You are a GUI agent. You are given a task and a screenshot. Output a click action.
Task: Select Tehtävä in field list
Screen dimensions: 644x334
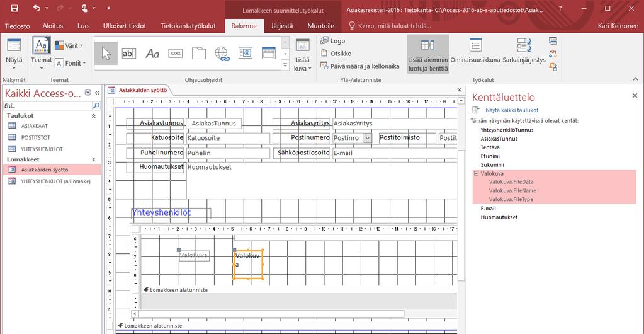click(x=490, y=147)
